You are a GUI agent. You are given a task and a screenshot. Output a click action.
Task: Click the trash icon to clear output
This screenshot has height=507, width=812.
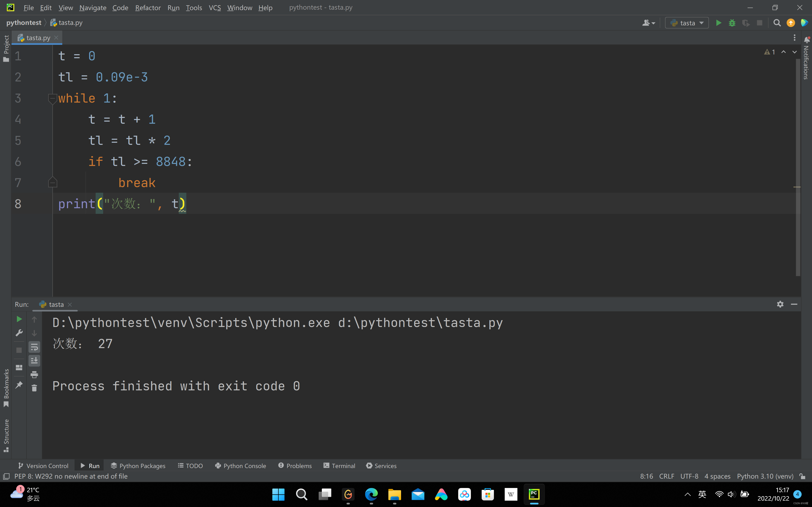34,388
